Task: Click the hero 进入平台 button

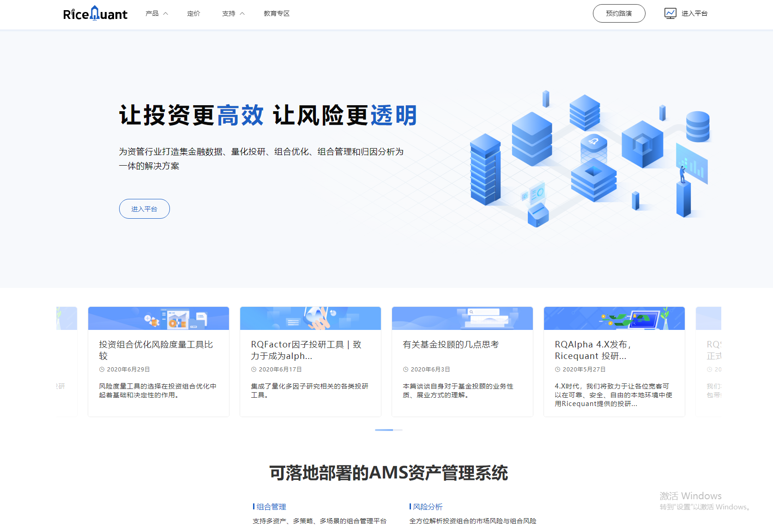Action: [x=144, y=209]
